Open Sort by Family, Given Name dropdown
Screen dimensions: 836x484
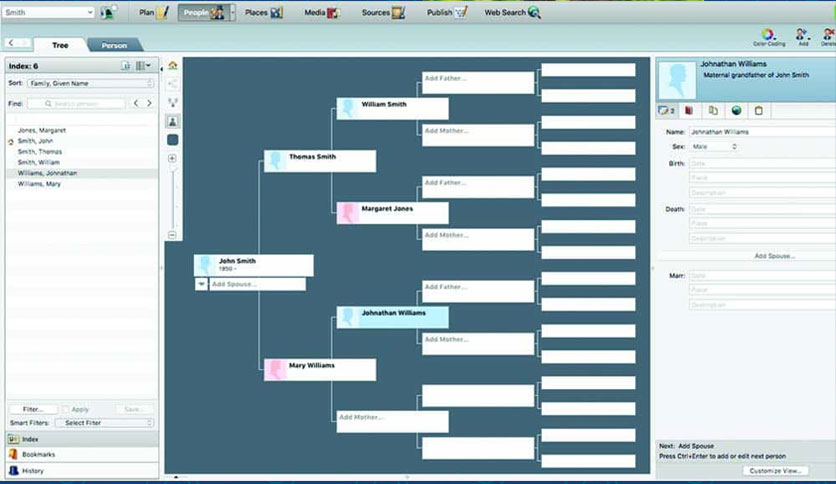91,83
